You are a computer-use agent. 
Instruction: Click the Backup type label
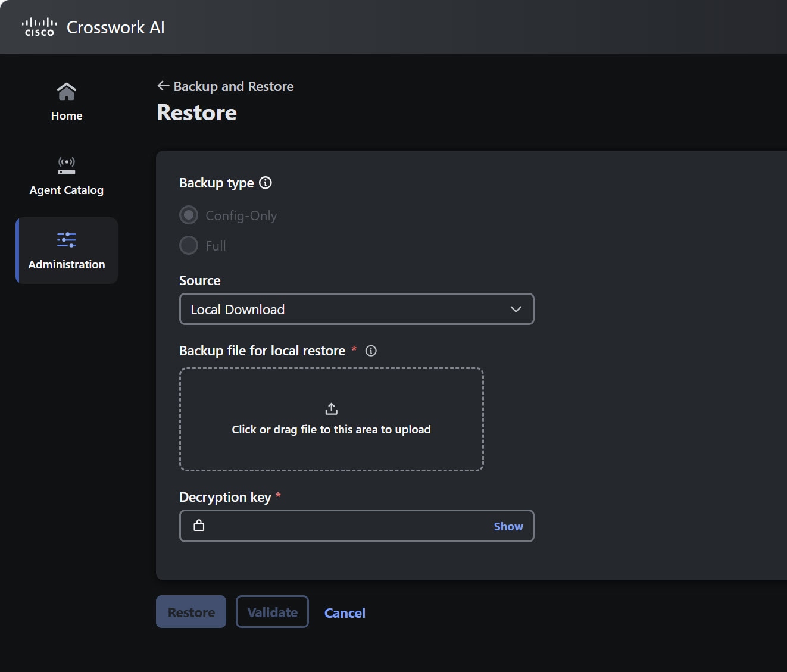pyautogui.click(x=217, y=183)
